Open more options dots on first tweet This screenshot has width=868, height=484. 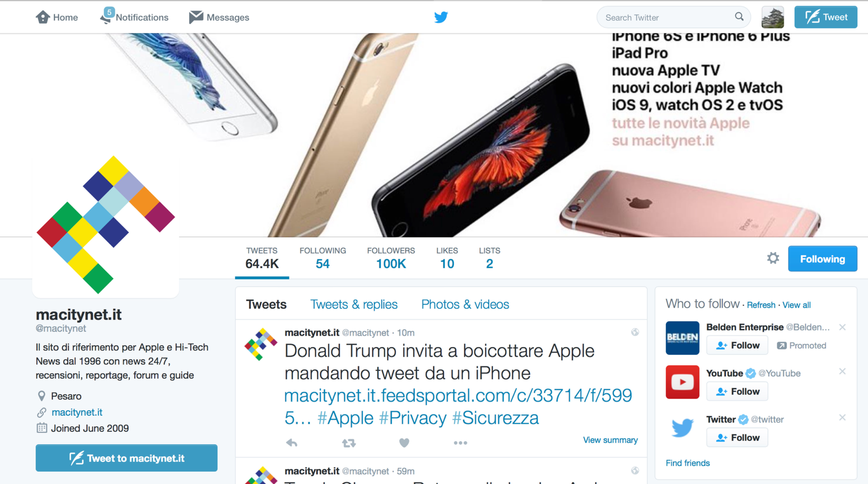click(460, 443)
